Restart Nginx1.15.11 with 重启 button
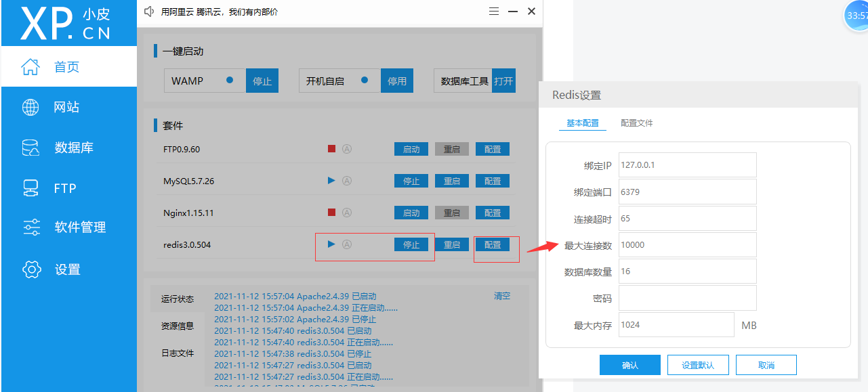 [x=452, y=213]
